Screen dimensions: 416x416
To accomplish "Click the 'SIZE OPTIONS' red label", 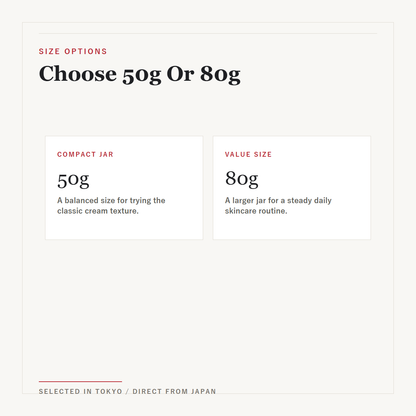I will pyautogui.click(x=73, y=51).
